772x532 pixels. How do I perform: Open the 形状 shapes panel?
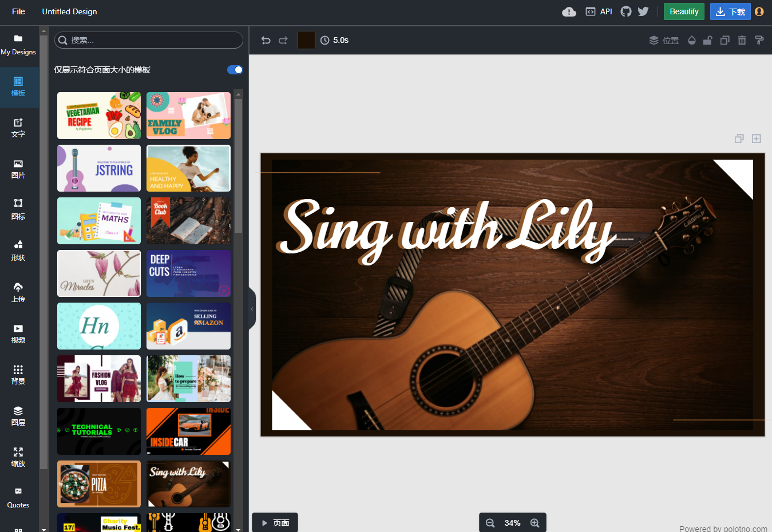click(18, 252)
